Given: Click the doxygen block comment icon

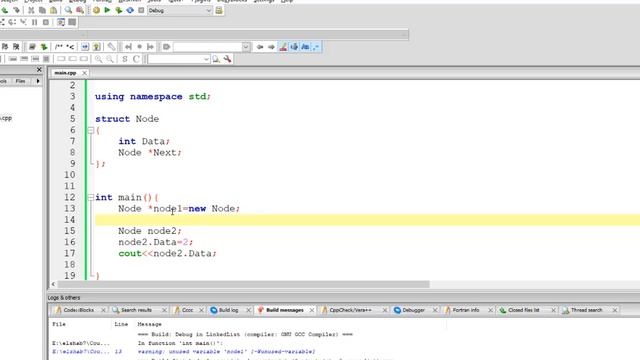Looking at the screenshot, I should (x=59, y=47).
